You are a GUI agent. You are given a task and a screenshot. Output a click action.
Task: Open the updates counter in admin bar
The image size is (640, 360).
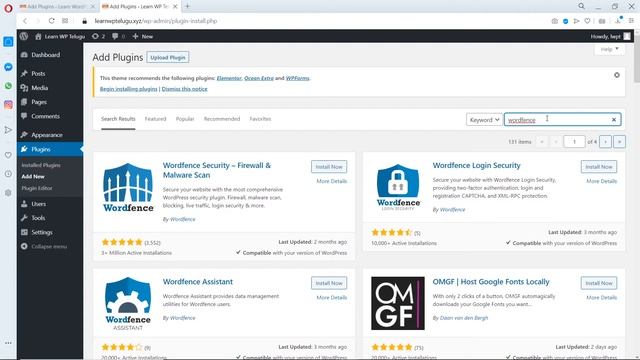(98, 36)
